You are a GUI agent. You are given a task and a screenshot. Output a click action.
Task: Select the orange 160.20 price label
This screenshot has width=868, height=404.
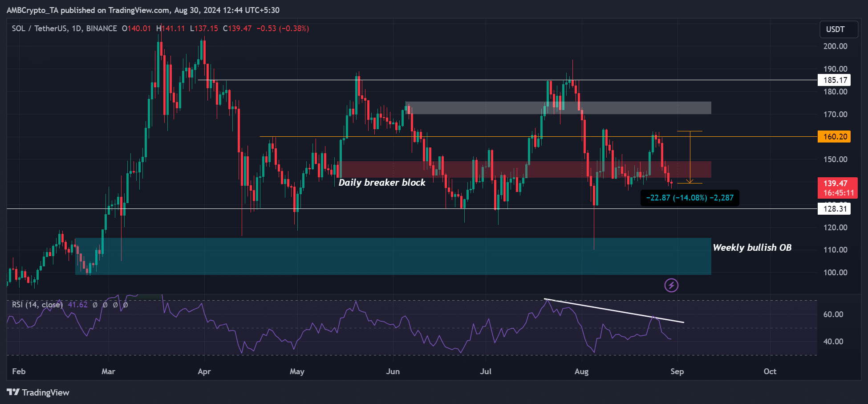click(834, 137)
